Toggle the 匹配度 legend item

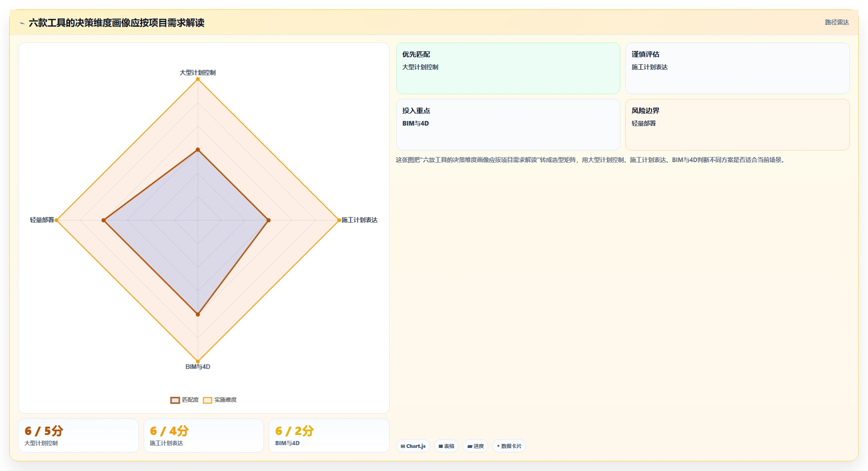coord(185,400)
